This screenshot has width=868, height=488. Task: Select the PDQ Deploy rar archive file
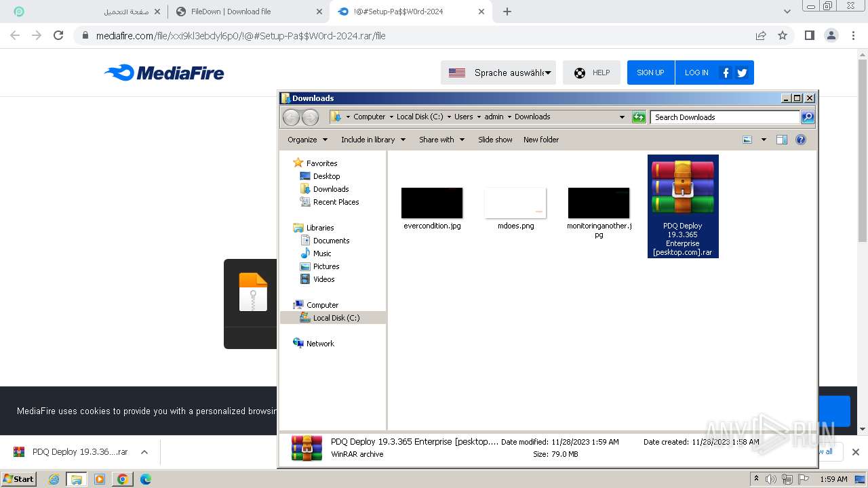tap(683, 206)
